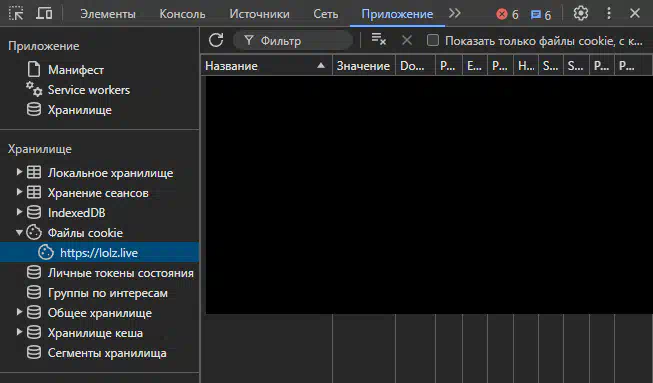
Task: Expand the IndexedDB arrow
Action: pyautogui.click(x=19, y=211)
